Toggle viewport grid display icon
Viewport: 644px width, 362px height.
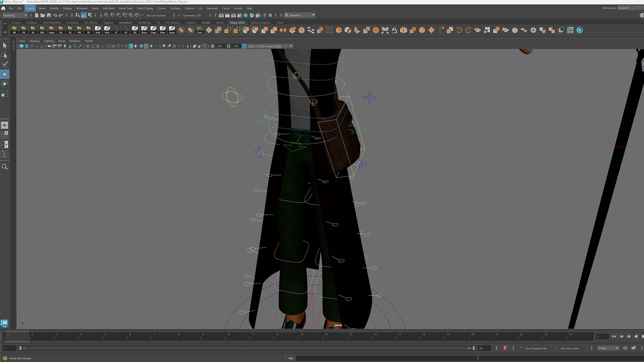coord(88,46)
